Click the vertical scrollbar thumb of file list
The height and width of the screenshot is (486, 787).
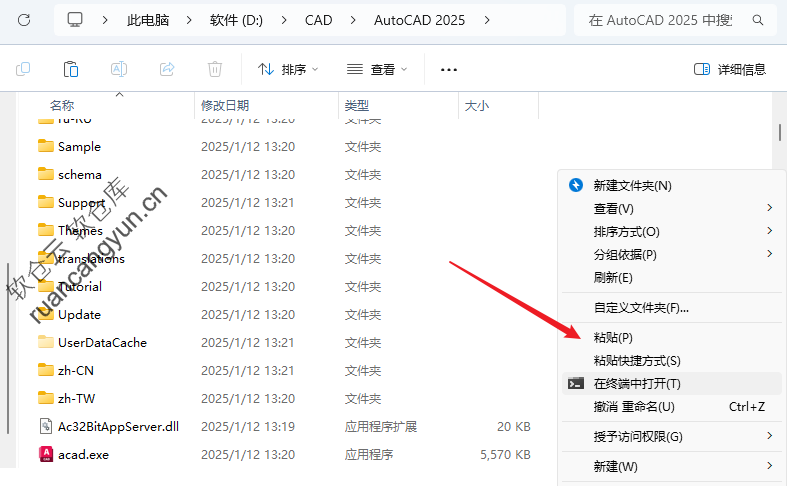pyautogui.click(x=779, y=133)
